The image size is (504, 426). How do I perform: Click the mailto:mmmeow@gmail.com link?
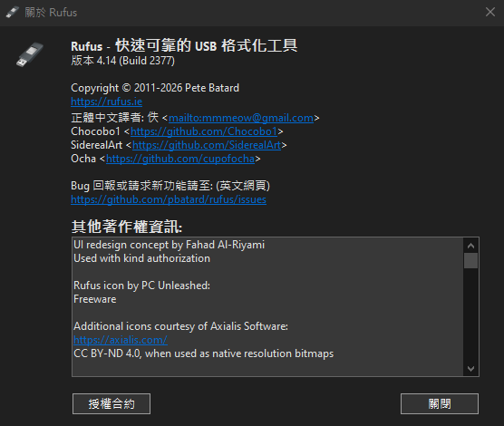[241, 118]
